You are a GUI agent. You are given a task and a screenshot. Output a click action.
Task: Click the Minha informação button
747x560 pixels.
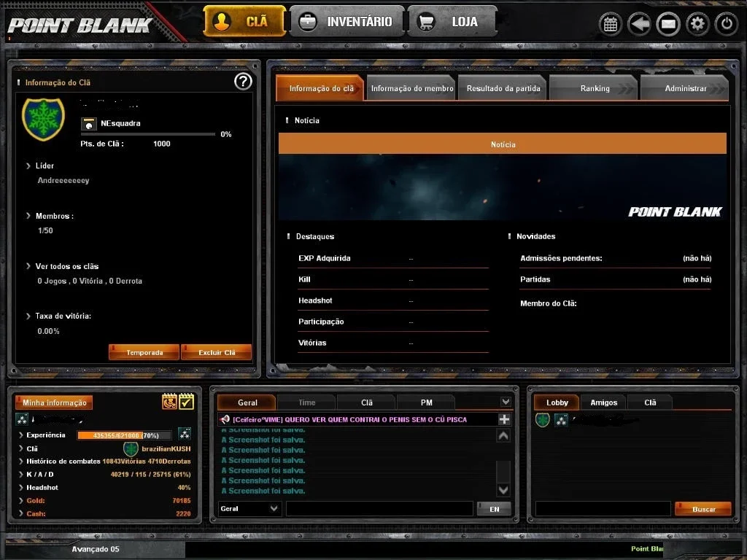(54, 402)
